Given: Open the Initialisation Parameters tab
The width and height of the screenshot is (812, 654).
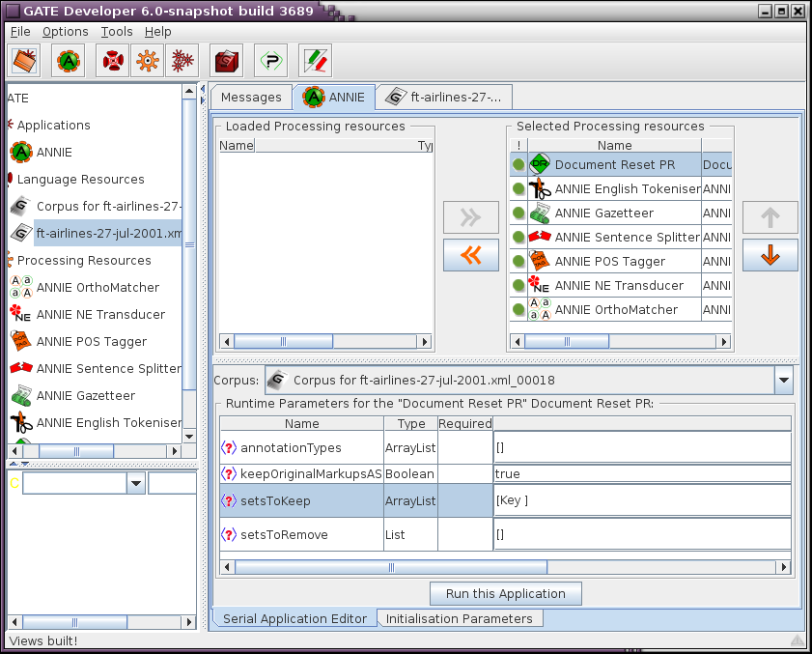Looking at the screenshot, I should tap(460, 619).
